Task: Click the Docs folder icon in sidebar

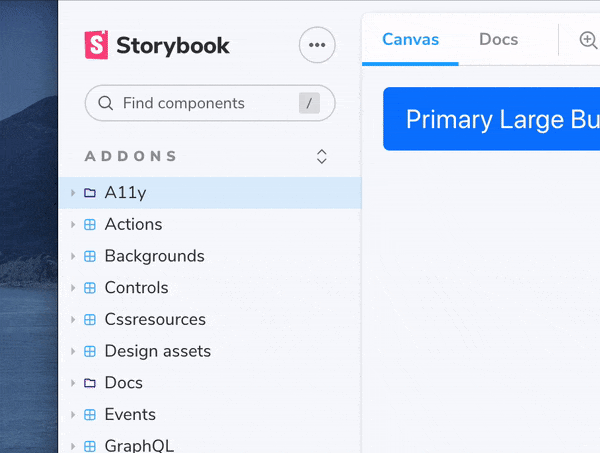Action: [90, 383]
